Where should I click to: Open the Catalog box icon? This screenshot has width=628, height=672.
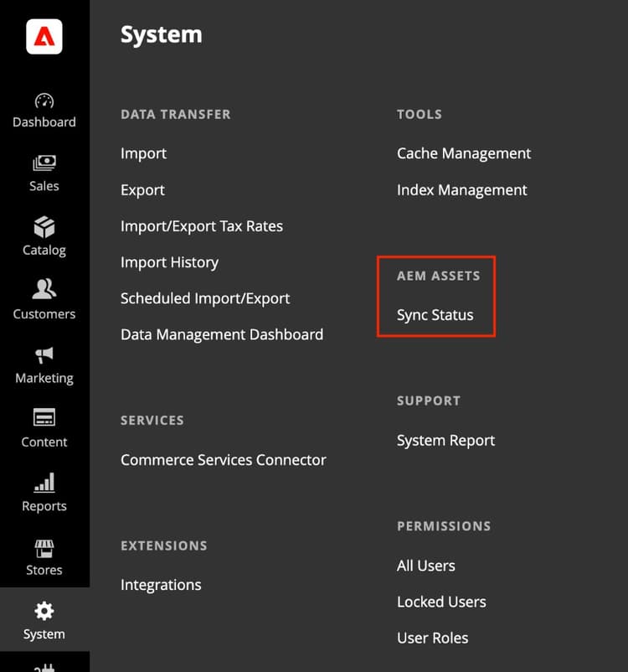tap(44, 227)
